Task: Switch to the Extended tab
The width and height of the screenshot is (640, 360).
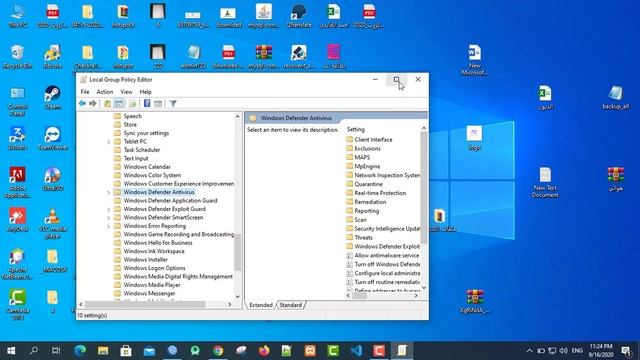Action: [261, 305]
